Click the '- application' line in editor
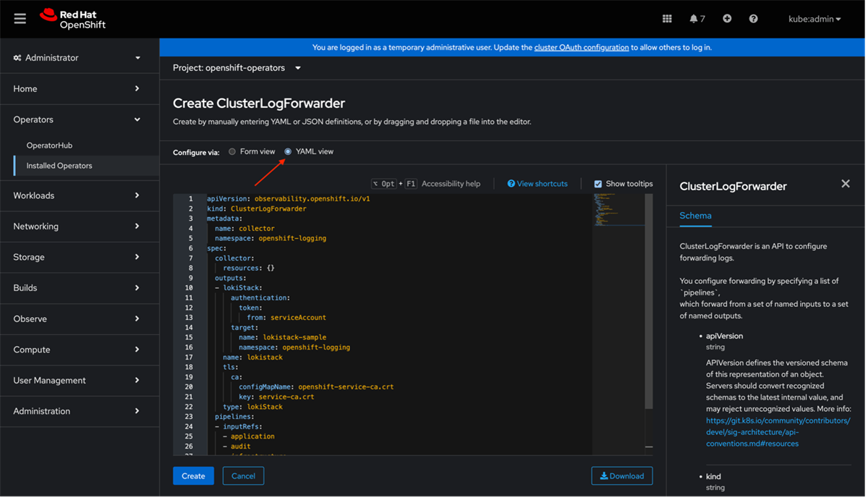 tap(249, 436)
